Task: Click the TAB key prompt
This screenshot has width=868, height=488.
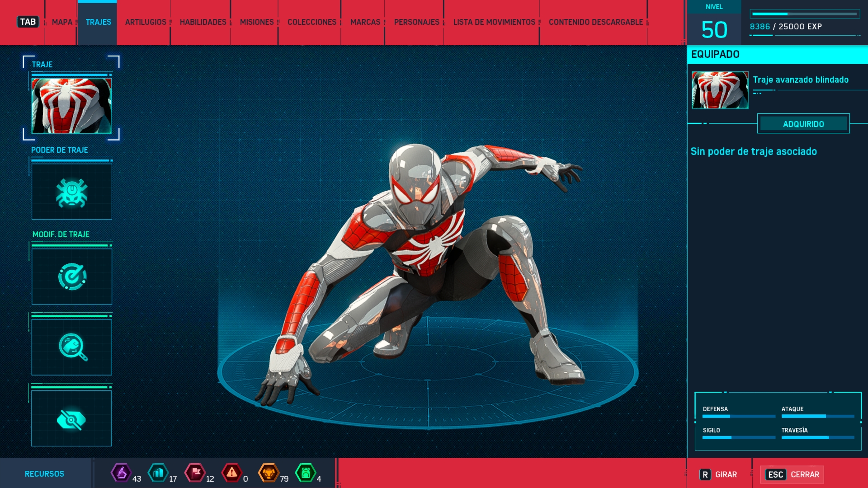Action: pos(28,22)
